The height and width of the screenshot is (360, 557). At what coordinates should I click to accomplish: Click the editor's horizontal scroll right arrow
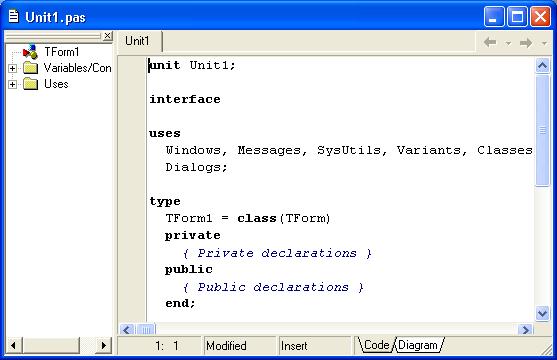525,329
